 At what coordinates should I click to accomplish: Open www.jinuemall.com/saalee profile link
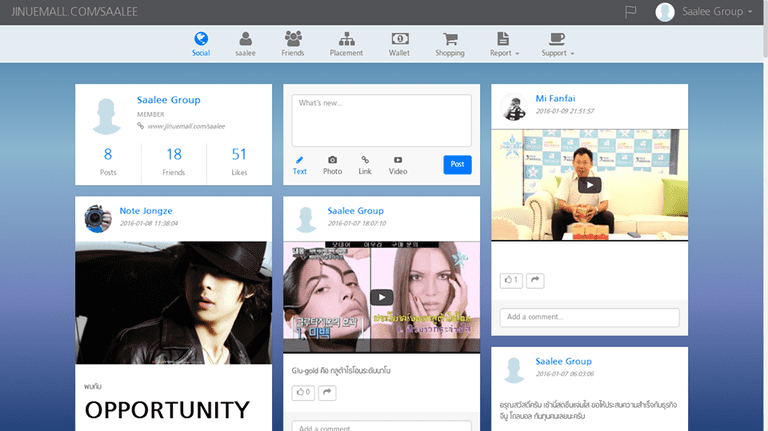(x=186, y=126)
